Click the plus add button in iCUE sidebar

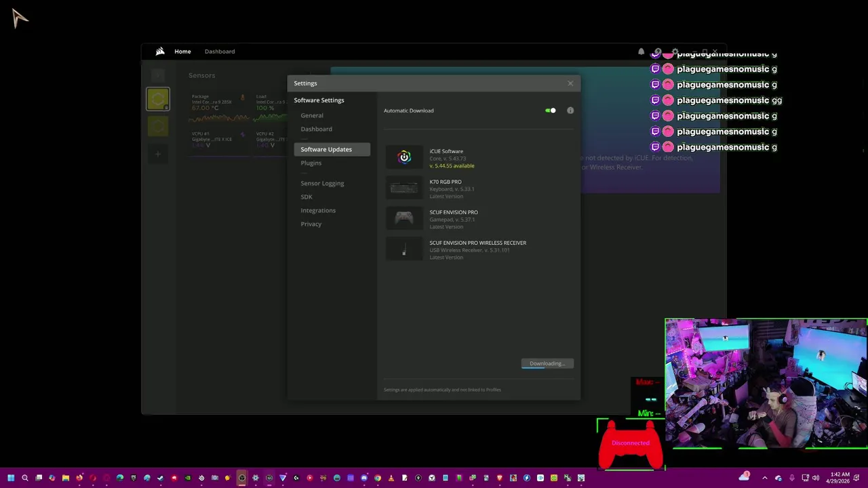click(x=158, y=154)
